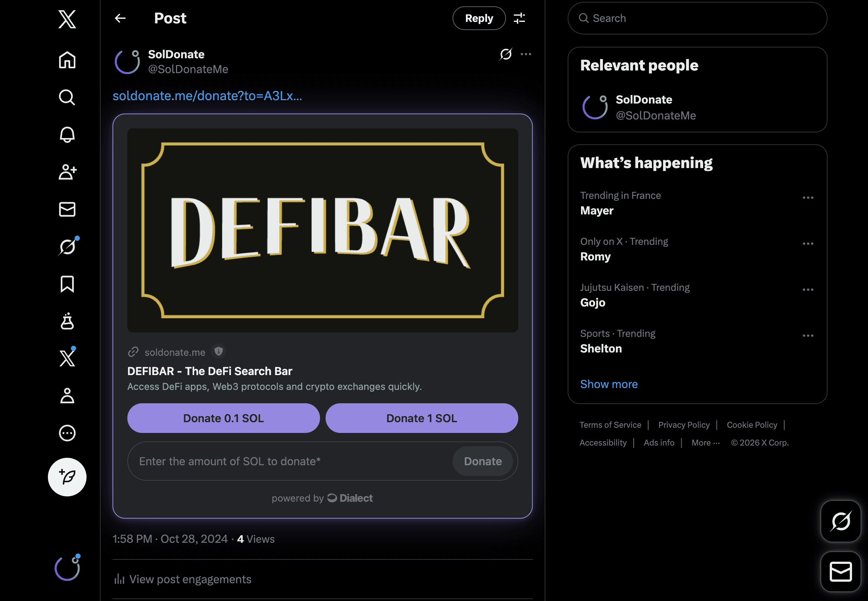Screen dimensions: 868x601
Task: Click the compose post feather button
Action: 67,477
